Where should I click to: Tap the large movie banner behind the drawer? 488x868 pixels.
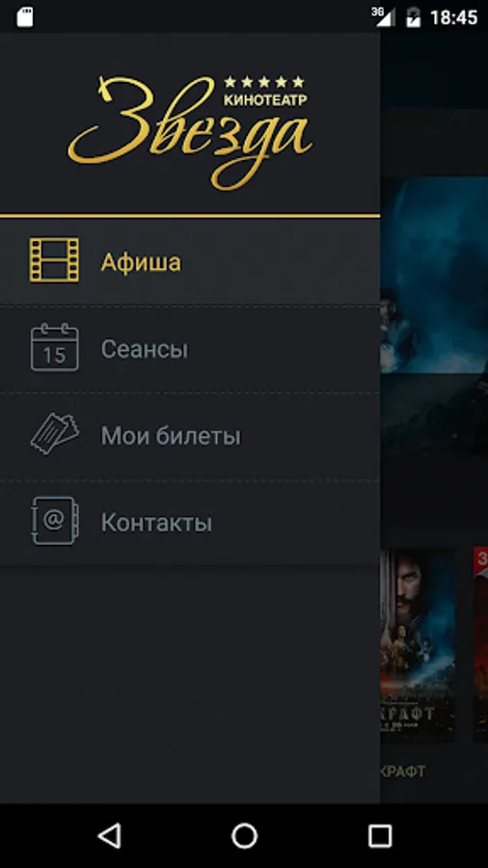pyautogui.click(x=434, y=315)
